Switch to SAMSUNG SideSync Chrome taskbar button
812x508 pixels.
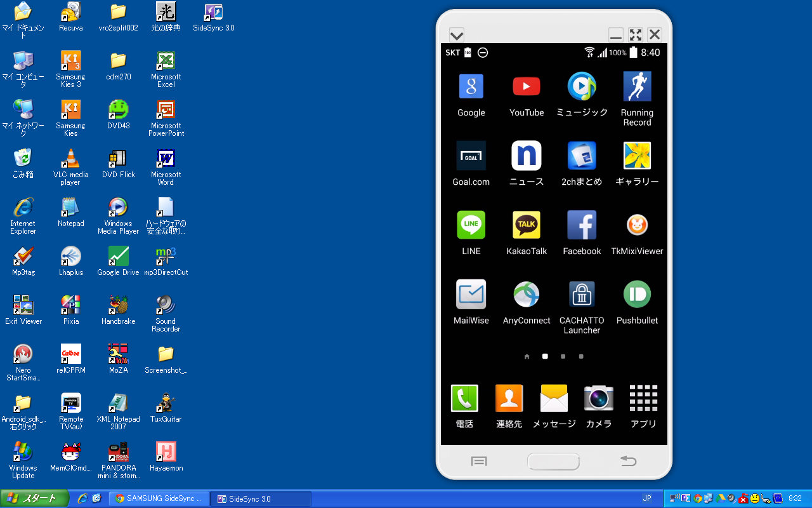159,498
